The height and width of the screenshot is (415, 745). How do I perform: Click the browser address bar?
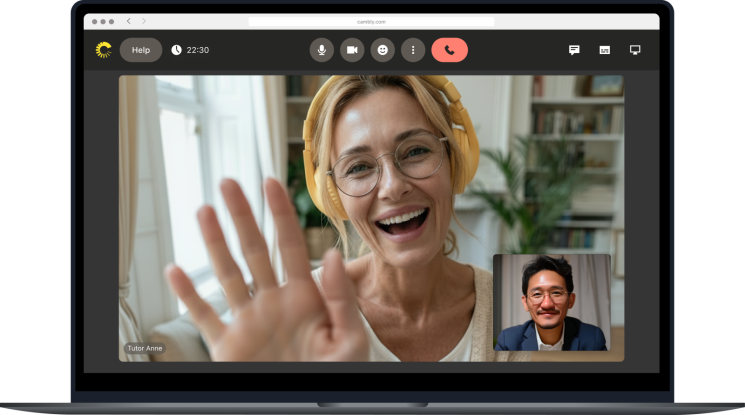(x=371, y=21)
